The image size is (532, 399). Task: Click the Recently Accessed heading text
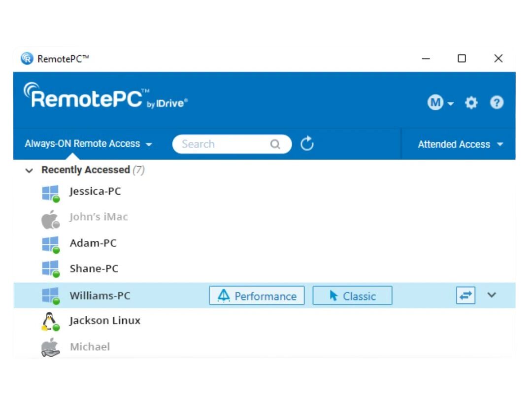tap(86, 169)
